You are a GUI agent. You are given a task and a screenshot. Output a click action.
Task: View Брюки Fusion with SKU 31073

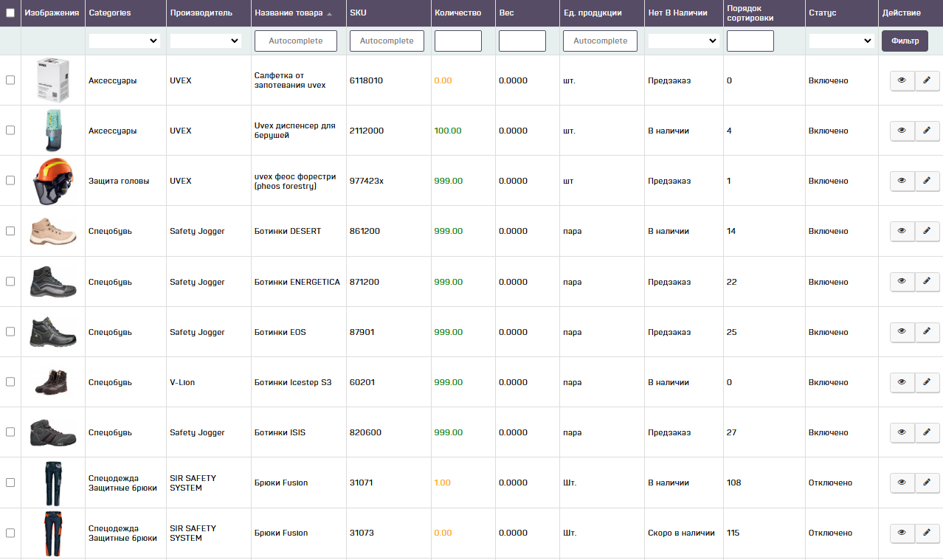(902, 533)
